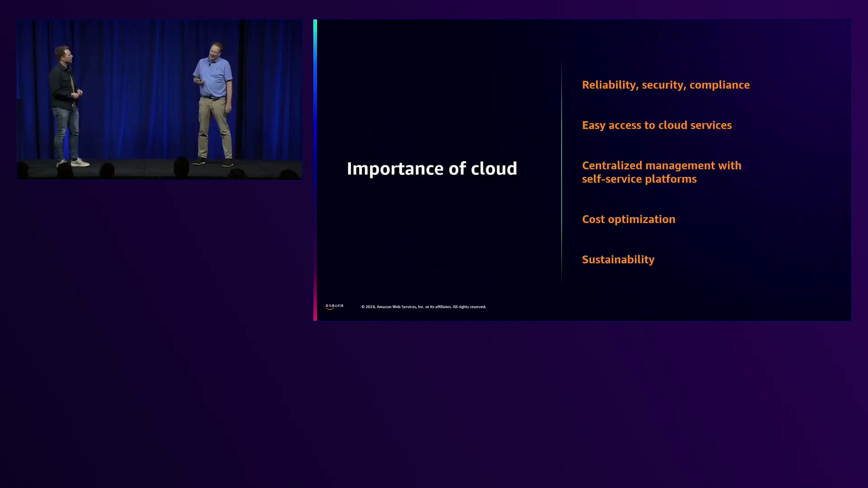The width and height of the screenshot is (868, 488).
Task: Click the man wearing the dark jacket
Action: pyautogui.click(x=62, y=86)
